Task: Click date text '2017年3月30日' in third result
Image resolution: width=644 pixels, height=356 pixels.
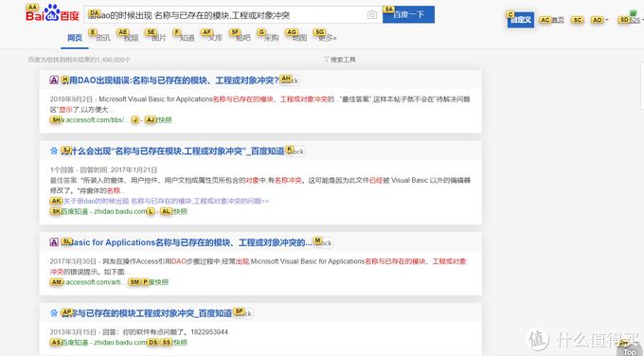Action: click(x=73, y=261)
